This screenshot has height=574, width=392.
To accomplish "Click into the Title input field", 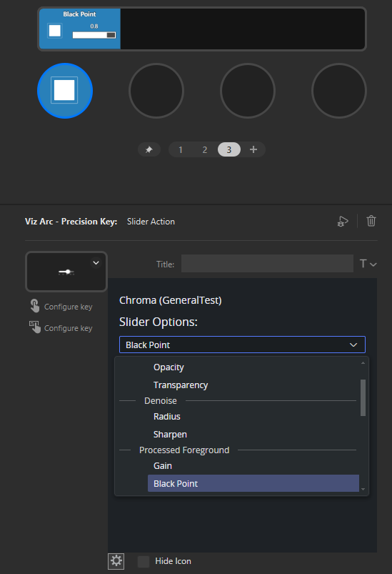I will click(x=267, y=264).
